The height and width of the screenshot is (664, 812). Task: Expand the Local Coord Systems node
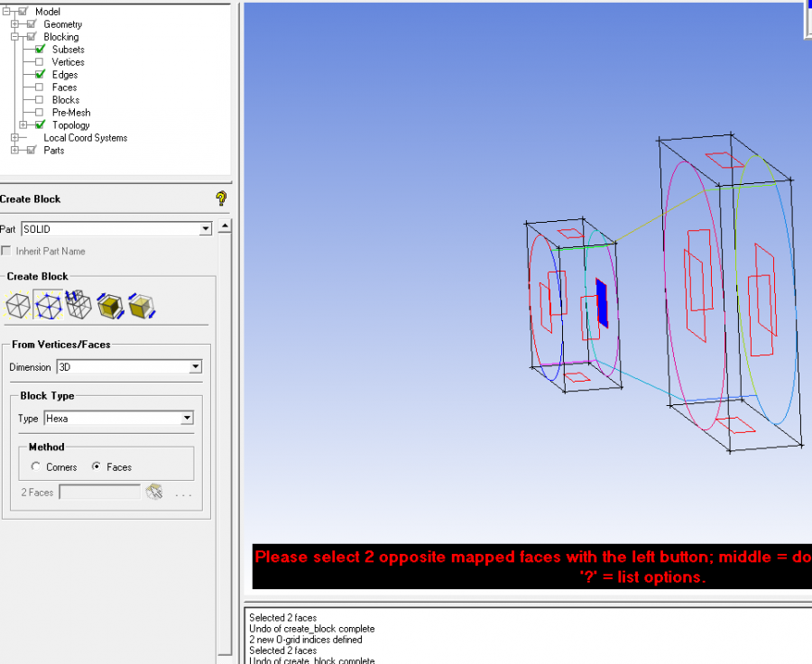pos(14,138)
